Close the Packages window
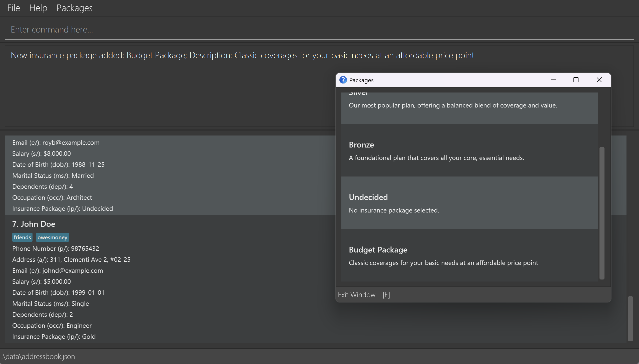The width and height of the screenshot is (639, 364). 599,80
